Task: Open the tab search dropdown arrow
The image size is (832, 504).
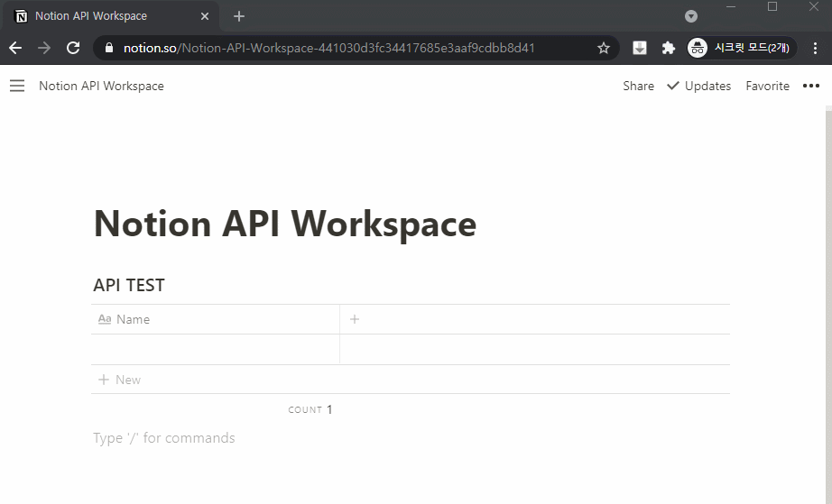Action: [x=691, y=16]
